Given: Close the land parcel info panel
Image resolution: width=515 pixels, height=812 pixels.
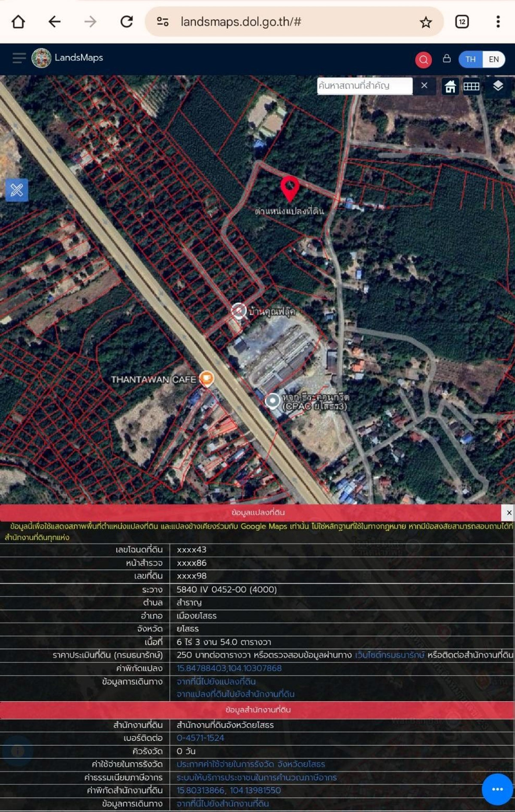Looking at the screenshot, I should 509,513.
